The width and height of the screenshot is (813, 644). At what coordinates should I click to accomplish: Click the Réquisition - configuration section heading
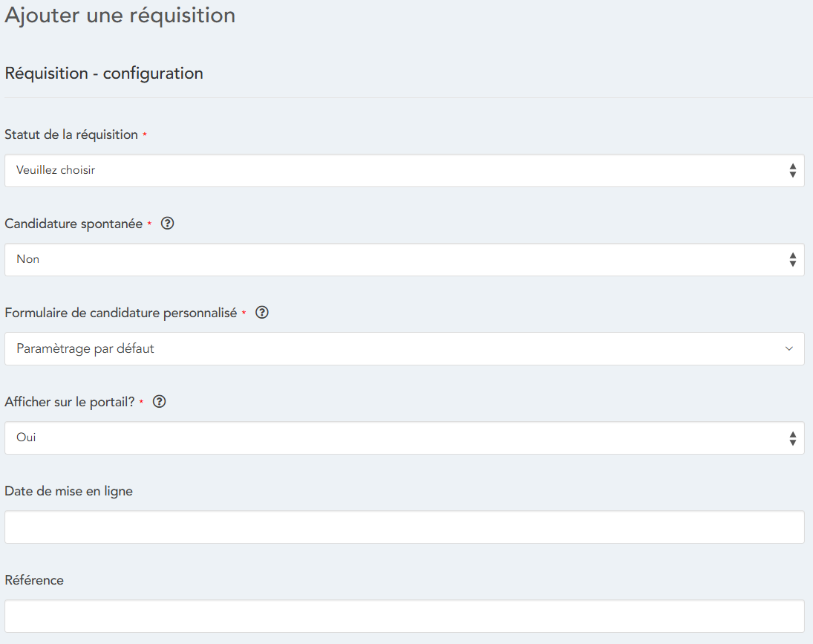click(104, 74)
